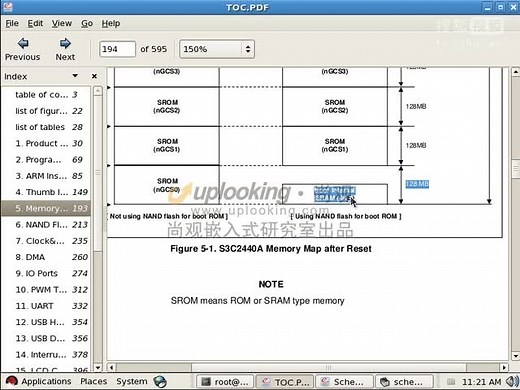Jump to '3. ARM Ins...' chapter
Screen dimensions: 520x390
(x=46, y=176)
